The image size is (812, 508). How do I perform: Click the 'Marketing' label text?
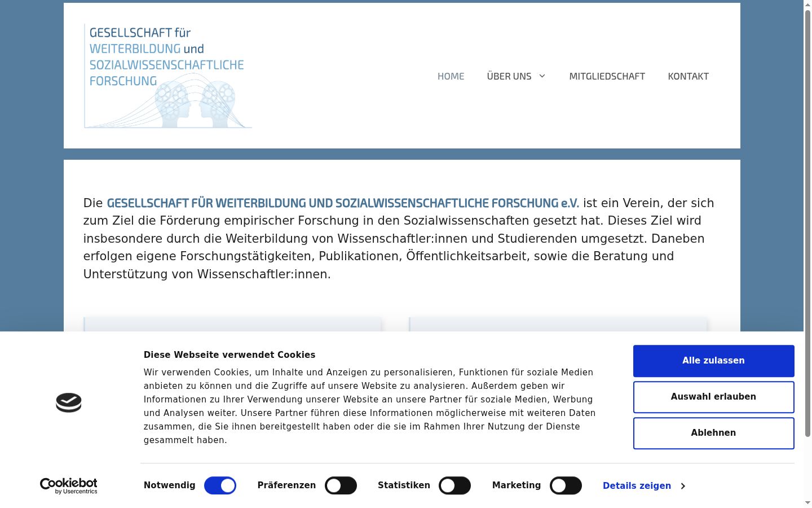coord(517,485)
